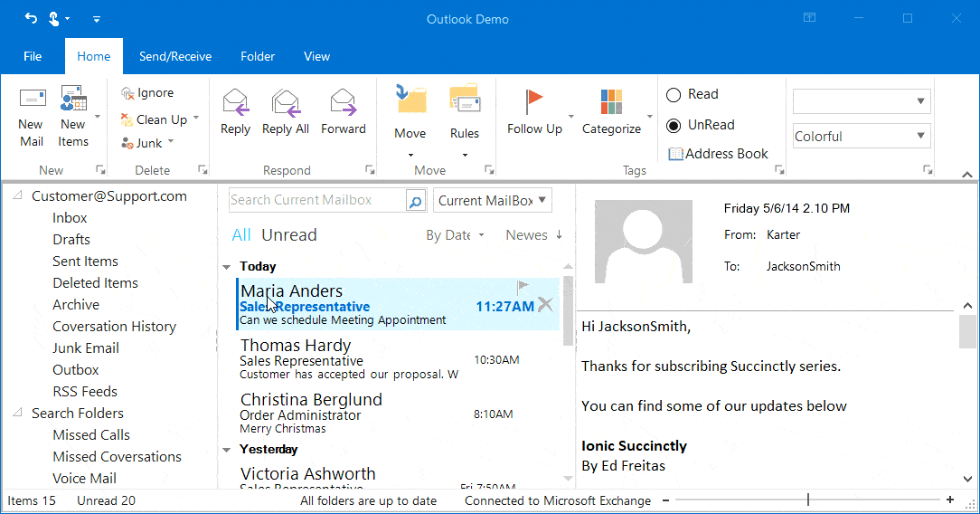The height and width of the screenshot is (514, 980).
Task: Switch to the Send/Receive tab
Action: tap(175, 56)
